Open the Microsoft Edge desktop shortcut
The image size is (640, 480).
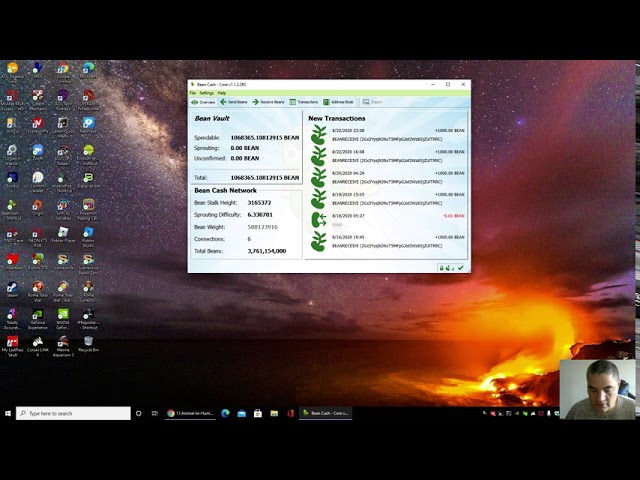tap(88, 73)
